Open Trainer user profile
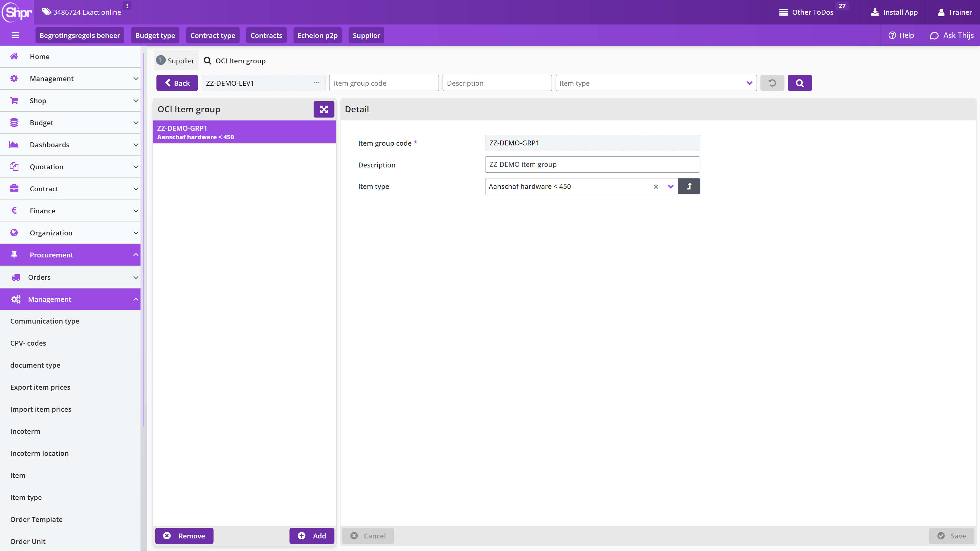 (x=955, y=12)
